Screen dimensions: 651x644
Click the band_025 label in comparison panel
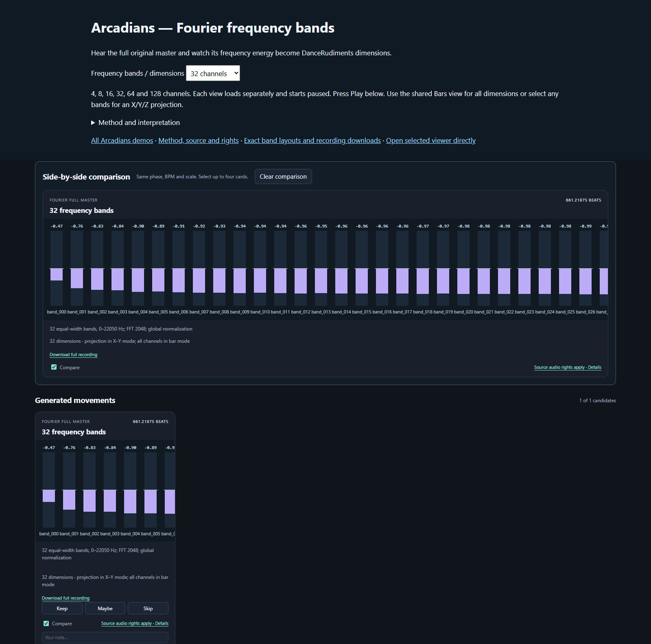tap(565, 312)
